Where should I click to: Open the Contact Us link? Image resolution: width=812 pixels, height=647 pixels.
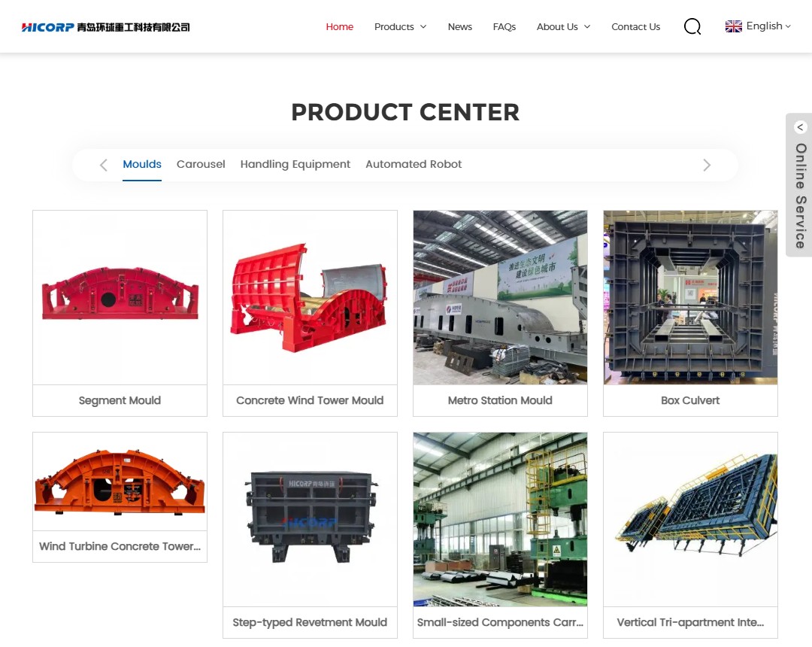(635, 26)
